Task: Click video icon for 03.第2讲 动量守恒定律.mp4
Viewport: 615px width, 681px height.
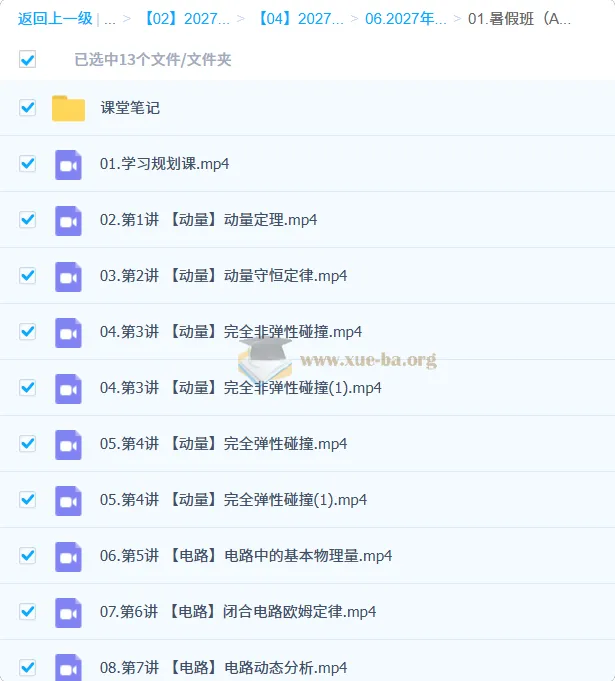Action: click(68, 277)
